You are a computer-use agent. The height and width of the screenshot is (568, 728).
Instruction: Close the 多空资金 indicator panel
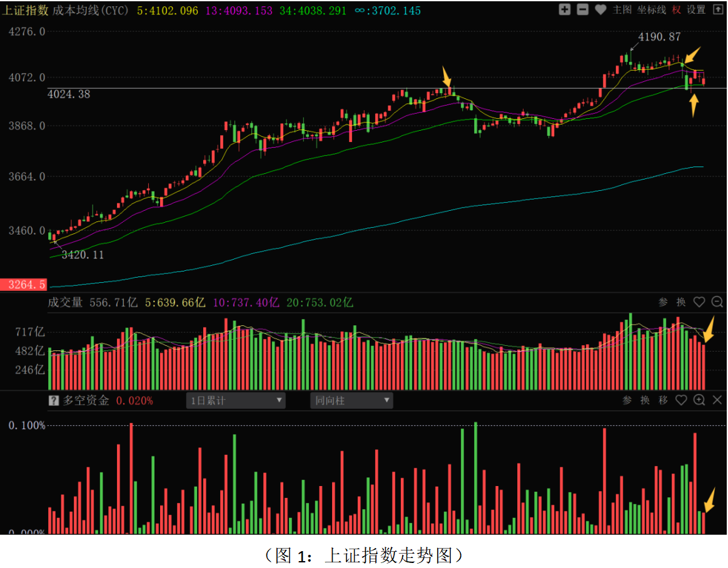pos(717,400)
